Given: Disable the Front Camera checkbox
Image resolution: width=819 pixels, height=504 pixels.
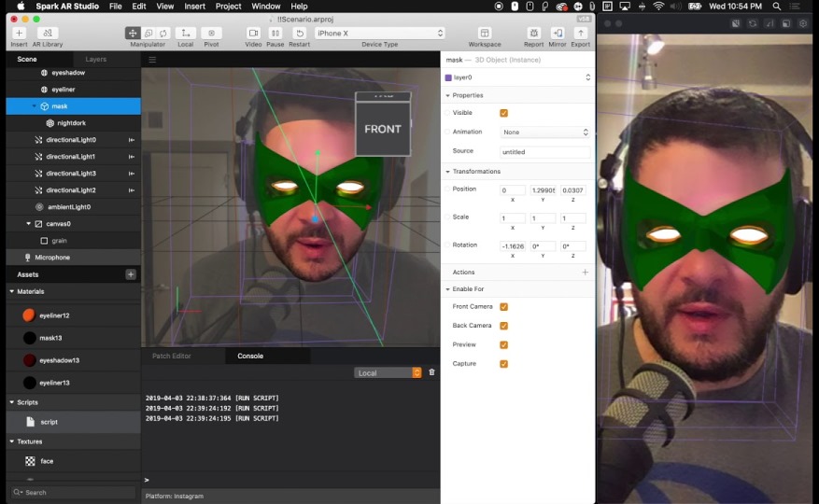Looking at the screenshot, I should click(x=504, y=307).
